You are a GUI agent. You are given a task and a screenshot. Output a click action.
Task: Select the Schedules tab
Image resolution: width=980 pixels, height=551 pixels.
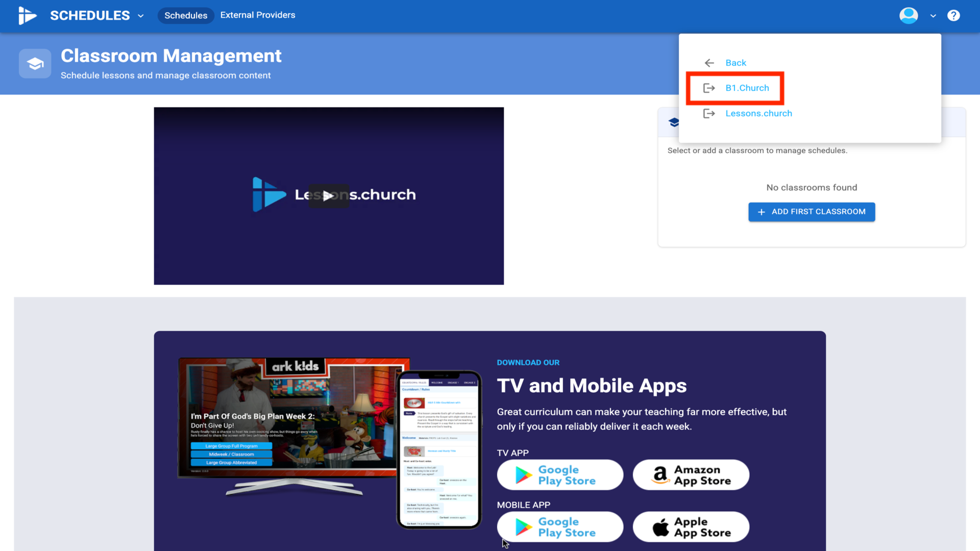pos(186,15)
